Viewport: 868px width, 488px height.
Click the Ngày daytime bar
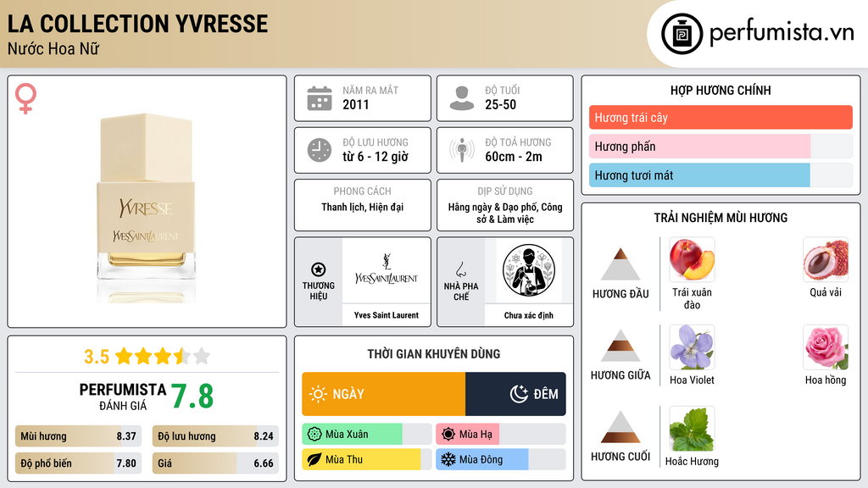tap(384, 394)
